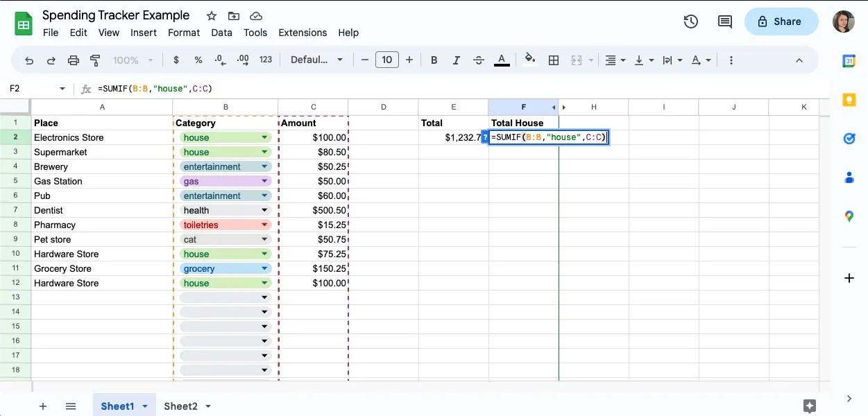
Task: Apply strikethrough formatting
Action: (479, 60)
